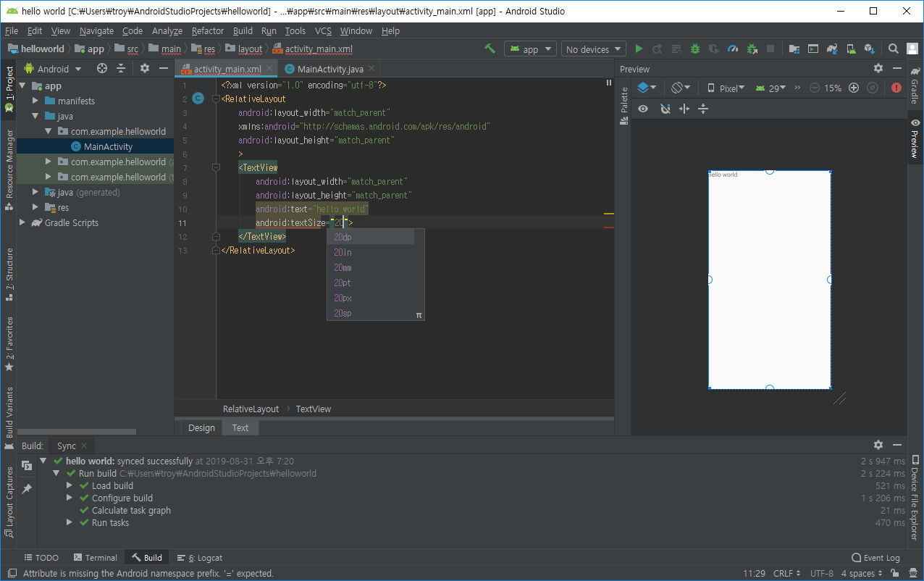Open the Build menu
924x581 pixels.
[x=243, y=30]
